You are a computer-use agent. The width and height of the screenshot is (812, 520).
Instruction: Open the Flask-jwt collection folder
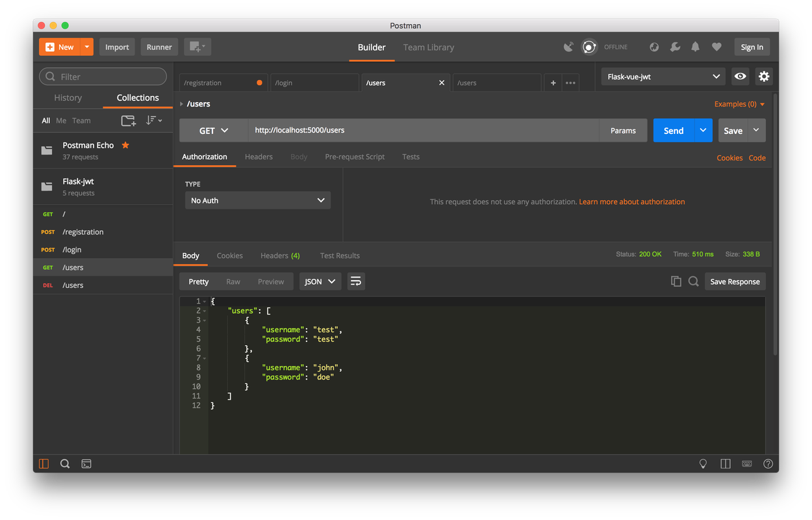(x=103, y=187)
